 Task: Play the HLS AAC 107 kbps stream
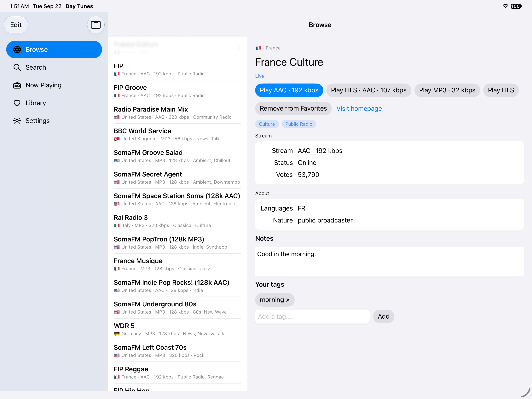(x=368, y=90)
